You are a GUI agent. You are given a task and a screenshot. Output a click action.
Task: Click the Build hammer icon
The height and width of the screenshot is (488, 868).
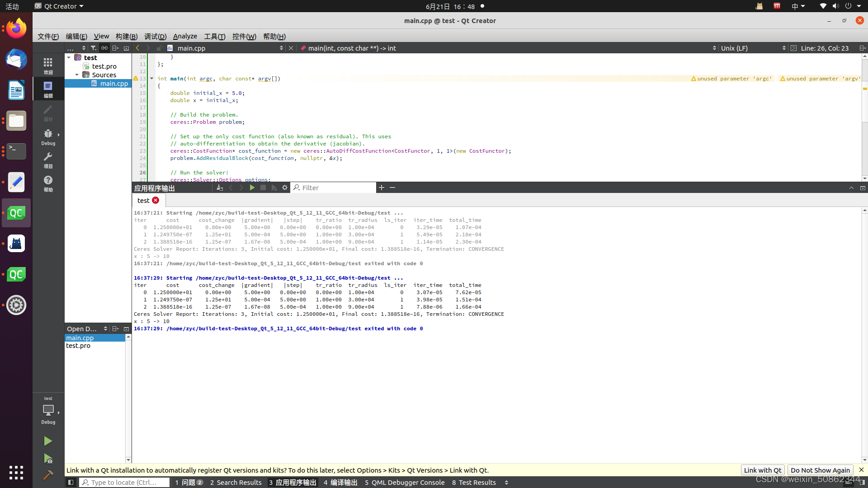(47, 475)
